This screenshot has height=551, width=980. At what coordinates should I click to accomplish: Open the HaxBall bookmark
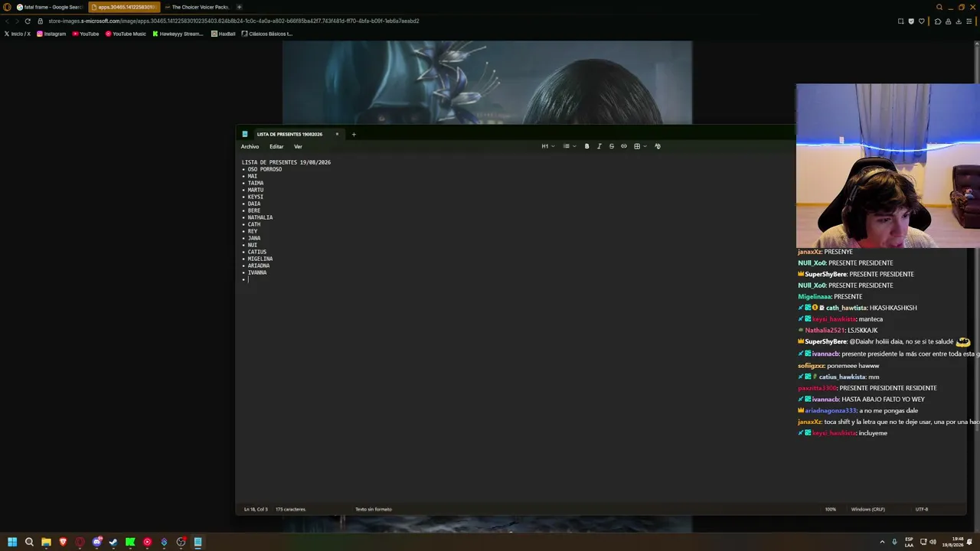[224, 34]
